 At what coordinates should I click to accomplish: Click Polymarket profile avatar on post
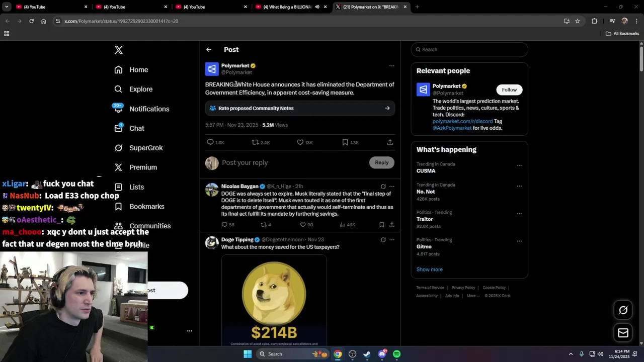coord(212,69)
